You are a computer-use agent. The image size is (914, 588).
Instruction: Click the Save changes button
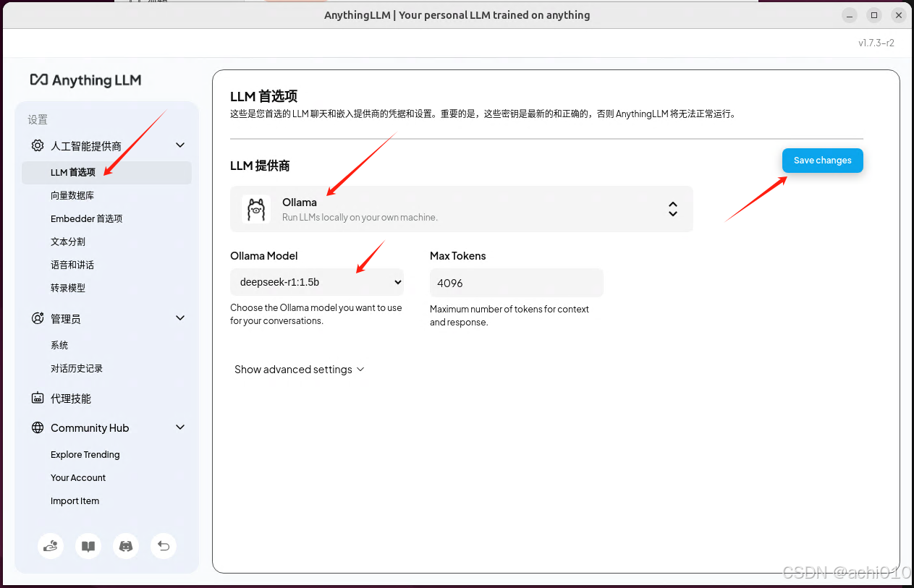[x=822, y=161]
